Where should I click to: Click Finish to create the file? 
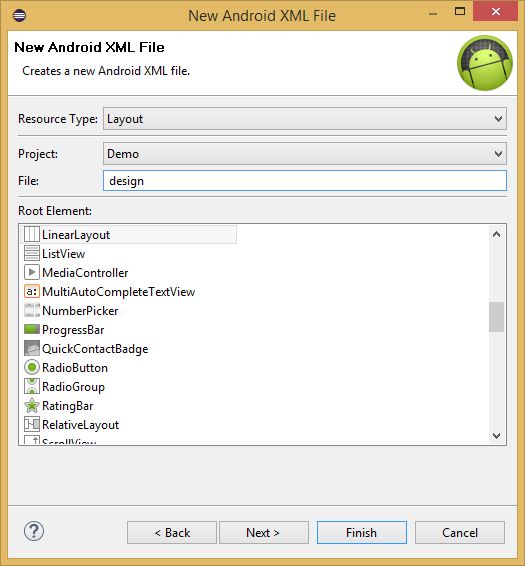[x=362, y=532]
